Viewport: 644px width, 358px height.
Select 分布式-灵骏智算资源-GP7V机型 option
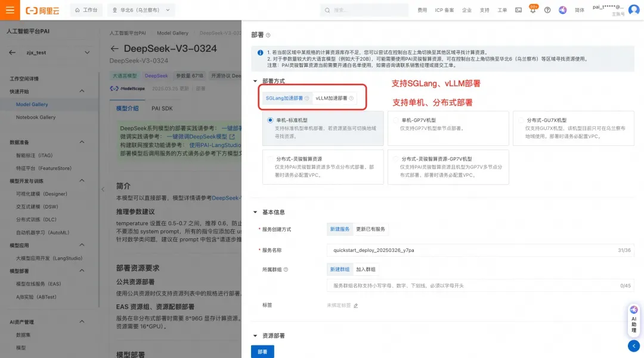coord(395,158)
